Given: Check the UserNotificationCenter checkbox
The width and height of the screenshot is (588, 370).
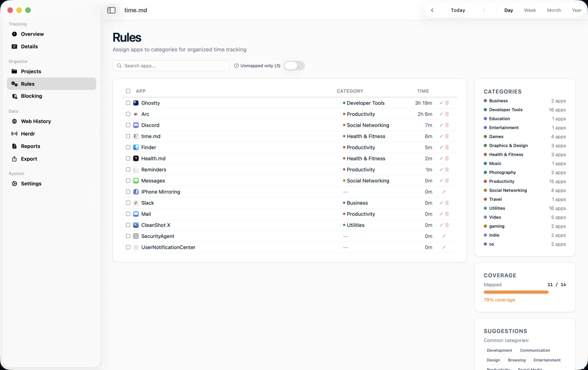Looking at the screenshot, I should click(128, 247).
